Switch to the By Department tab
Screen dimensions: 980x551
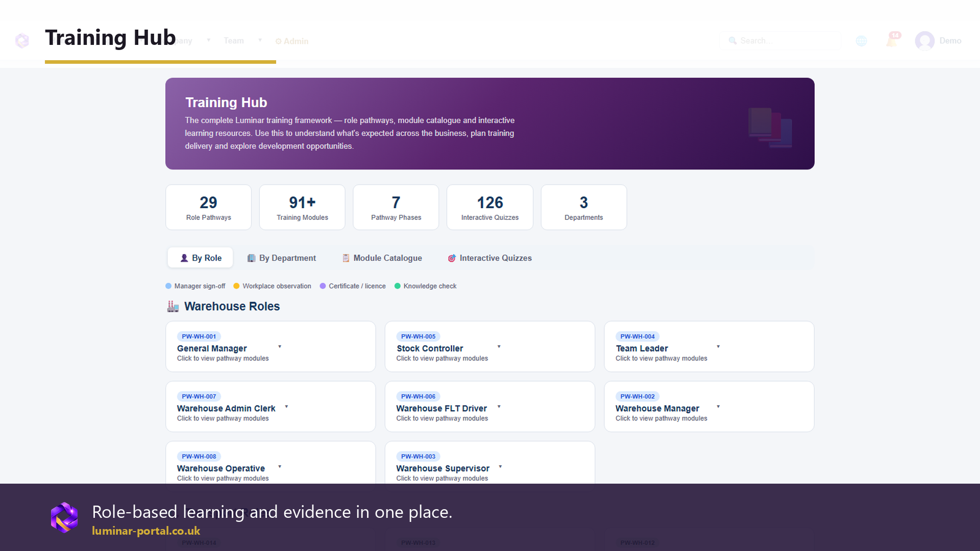click(281, 258)
